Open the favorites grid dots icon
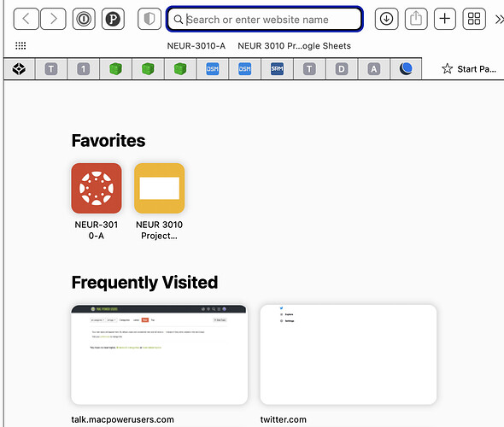The image size is (504, 427). point(21,45)
